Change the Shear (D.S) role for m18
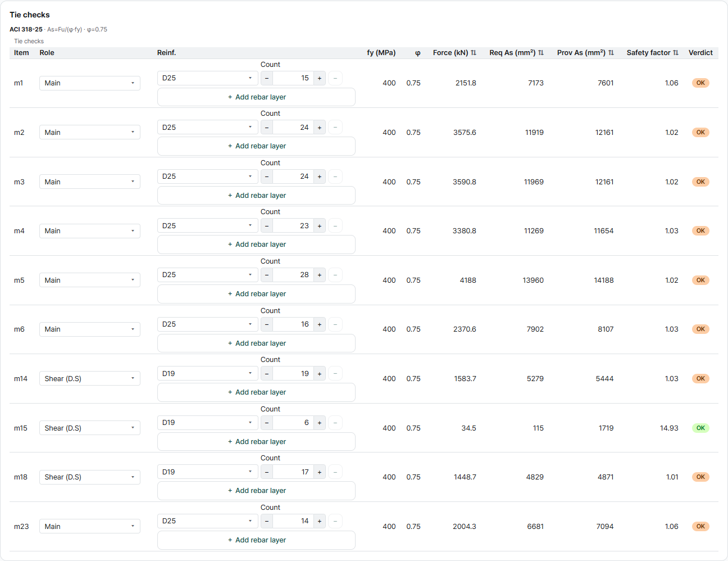The image size is (728, 561). click(90, 477)
